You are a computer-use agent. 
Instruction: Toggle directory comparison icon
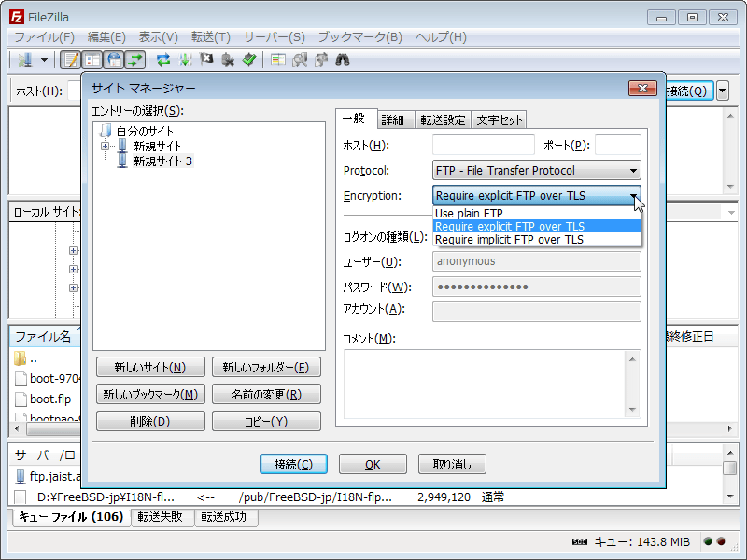point(300,60)
